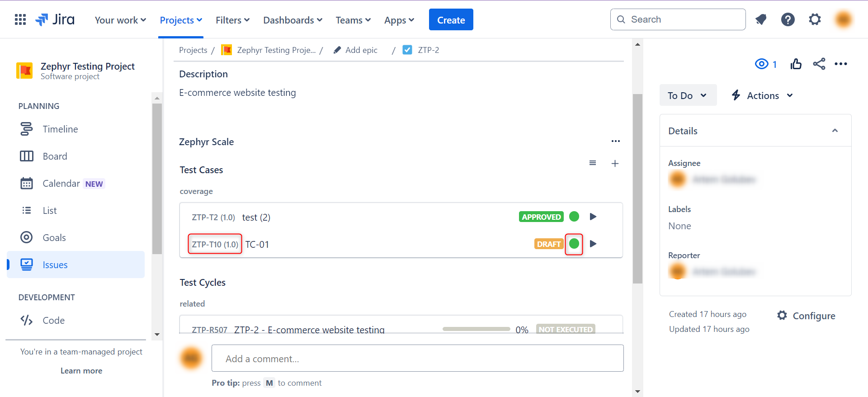The height and width of the screenshot is (397, 868).
Task: Click the ZTP-2 issue type checkbox icon
Action: (407, 50)
